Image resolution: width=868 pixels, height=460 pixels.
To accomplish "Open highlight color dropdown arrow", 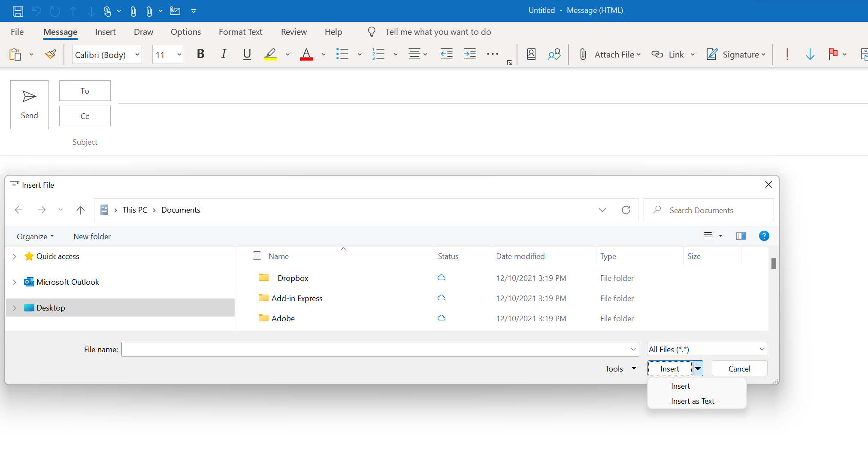I will coord(287,55).
